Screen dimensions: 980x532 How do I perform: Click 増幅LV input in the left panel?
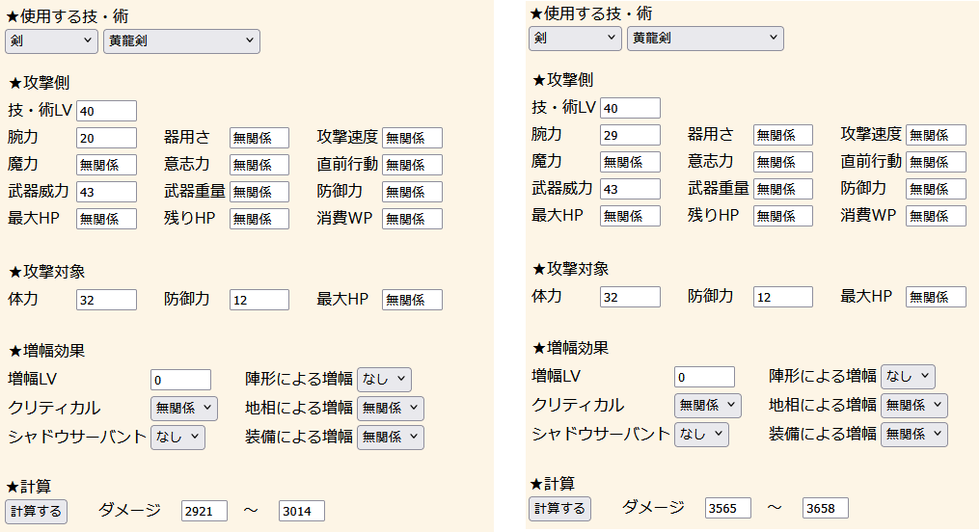[179, 379]
